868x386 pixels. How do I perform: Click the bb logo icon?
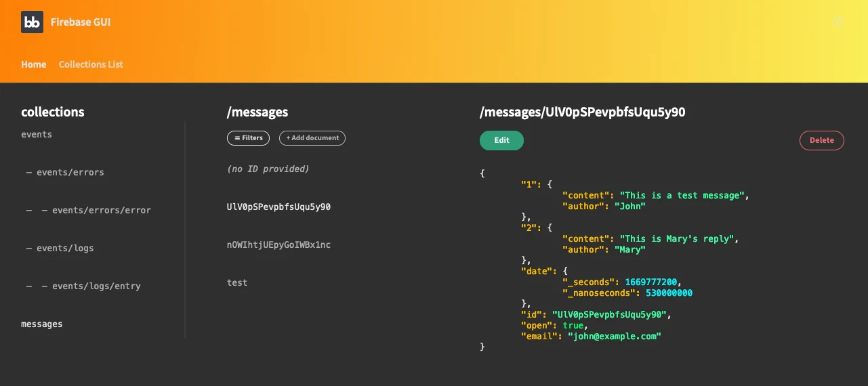32,22
